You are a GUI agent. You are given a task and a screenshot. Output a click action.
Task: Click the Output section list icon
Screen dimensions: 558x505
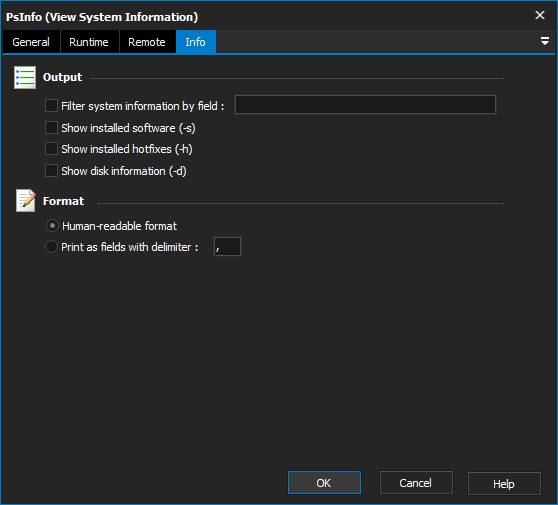click(25, 77)
